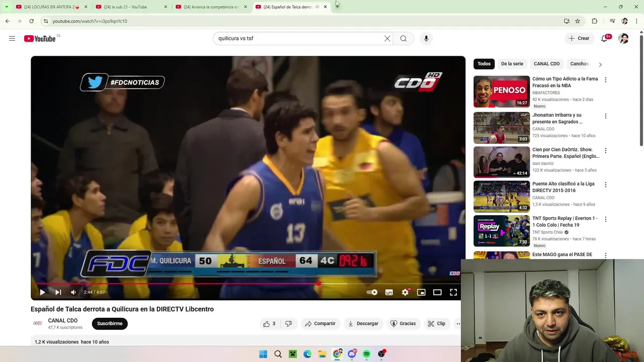Viewport: 644px width, 362px height.
Task: Clear the search box text
Action: click(x=387, y=38)
